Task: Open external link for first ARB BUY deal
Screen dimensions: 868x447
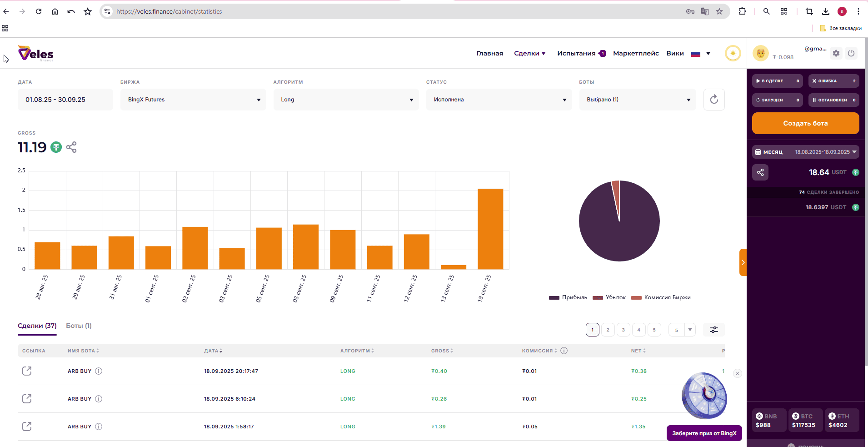Action: [x=27, y=371]
